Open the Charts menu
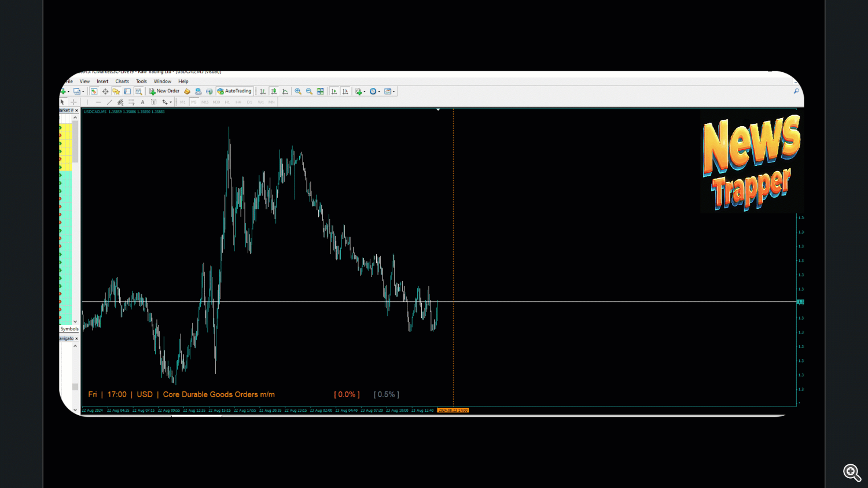The height and width of the screenshot is (488, 868). coord(122,82)
